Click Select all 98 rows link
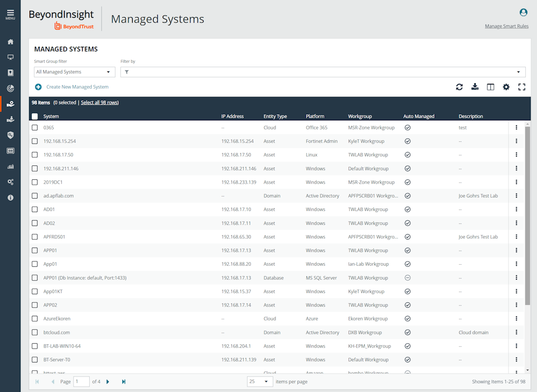The width and height of the screenshot is (537, 392). (x=99, y=103)
